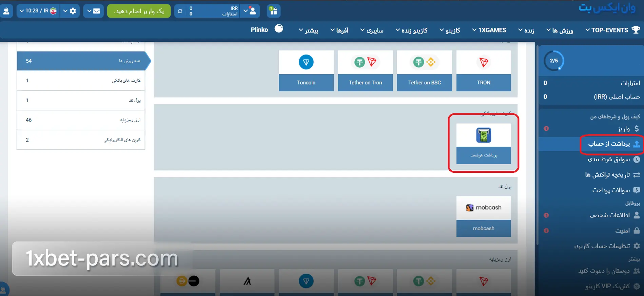Select the برداشت هوشمند bank card tile
The image size is (644, 296).
[x=483, y=144]
